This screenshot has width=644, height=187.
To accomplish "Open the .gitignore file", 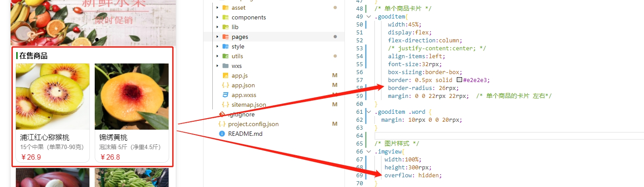I will pyautogui.click(x=241, y=114).
